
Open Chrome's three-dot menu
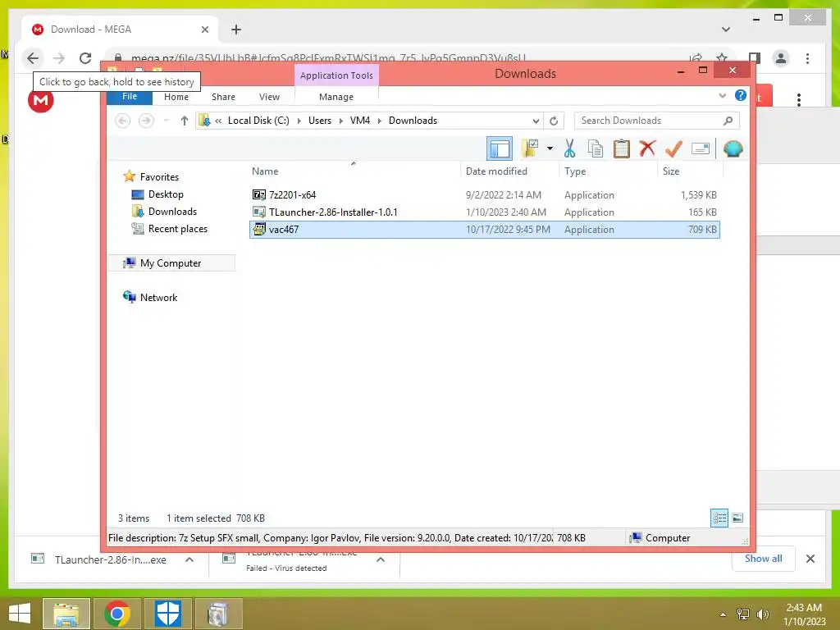tap(807, 58)
